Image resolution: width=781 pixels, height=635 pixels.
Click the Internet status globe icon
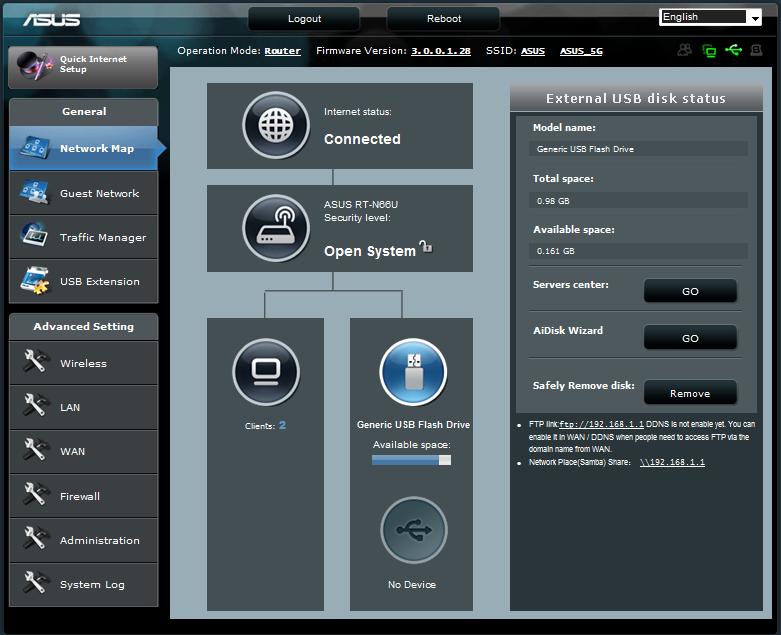tap(276, 126)
